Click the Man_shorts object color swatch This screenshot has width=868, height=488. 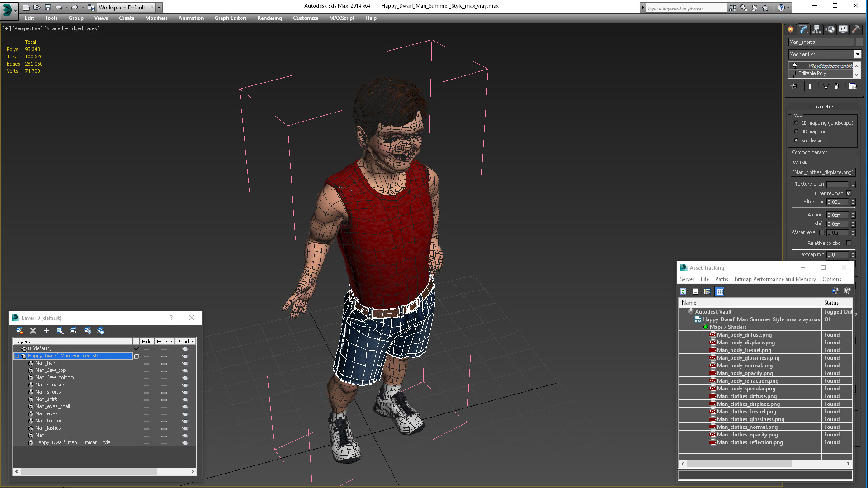pos(859,42)
